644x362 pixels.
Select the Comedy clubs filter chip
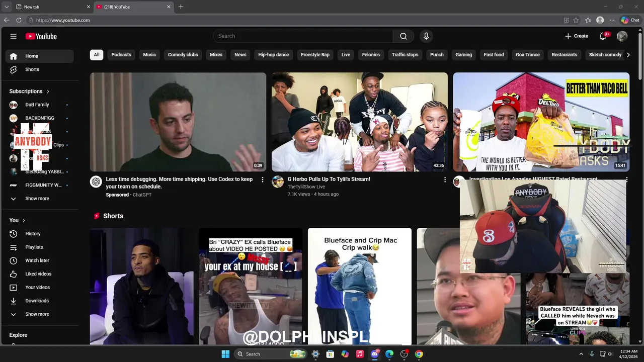[183, 55]
